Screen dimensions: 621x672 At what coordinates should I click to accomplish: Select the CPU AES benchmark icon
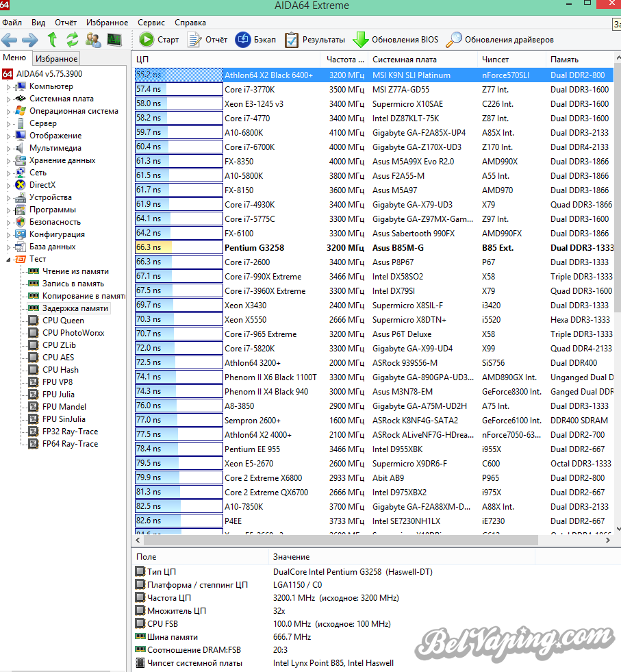click(x=33, y=358)
